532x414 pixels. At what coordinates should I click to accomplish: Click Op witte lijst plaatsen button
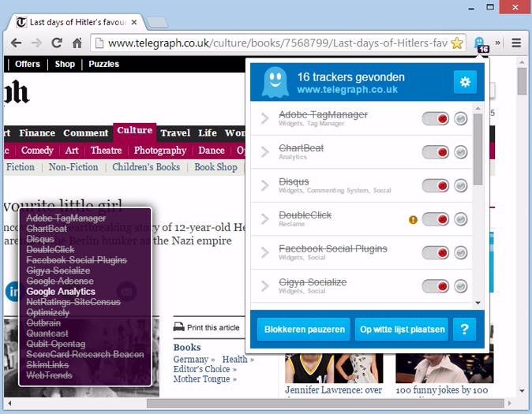coord(402,330)
